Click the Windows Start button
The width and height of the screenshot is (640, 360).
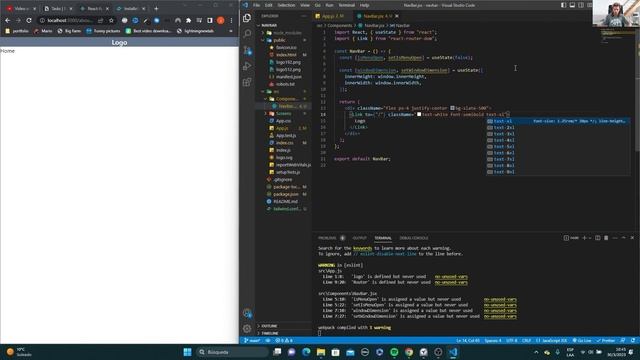[x=187, y=352]
